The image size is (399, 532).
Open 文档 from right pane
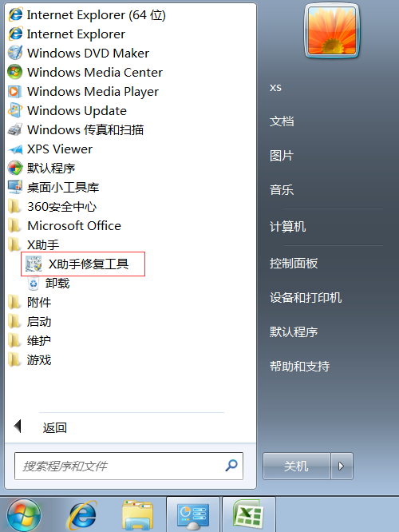coord(282,121)
